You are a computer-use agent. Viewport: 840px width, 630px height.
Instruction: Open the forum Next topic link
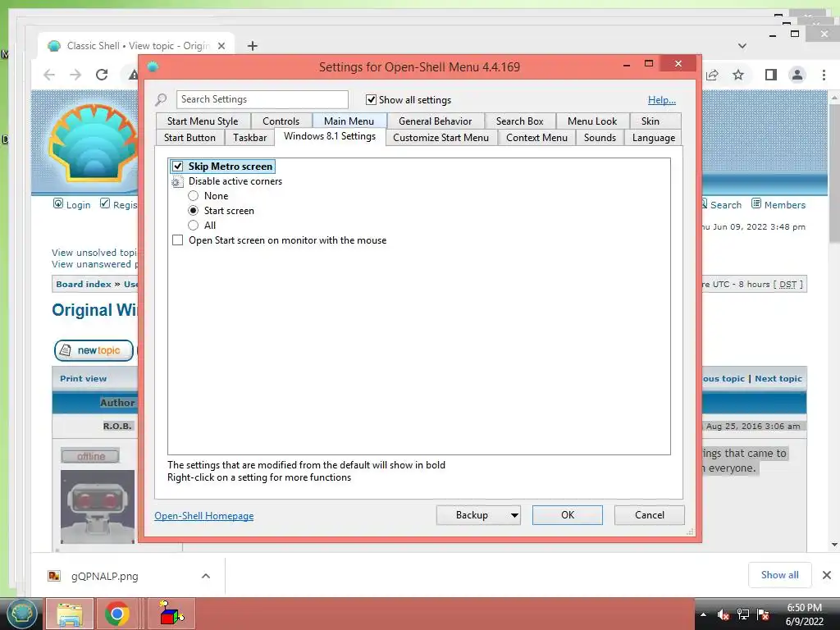(778, 379)
